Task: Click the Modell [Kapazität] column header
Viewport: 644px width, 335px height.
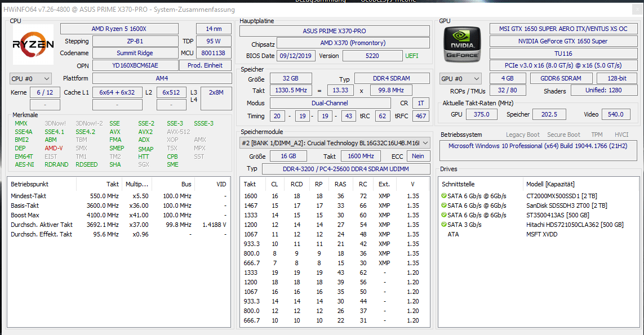Action: pyautogui.click(x=550, y=184)
